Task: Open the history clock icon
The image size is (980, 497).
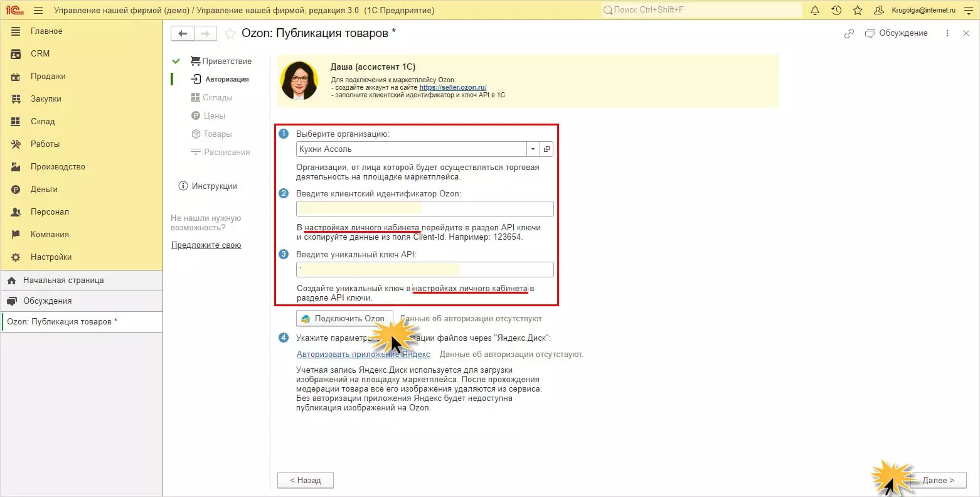Action: [x=836, y=10]
